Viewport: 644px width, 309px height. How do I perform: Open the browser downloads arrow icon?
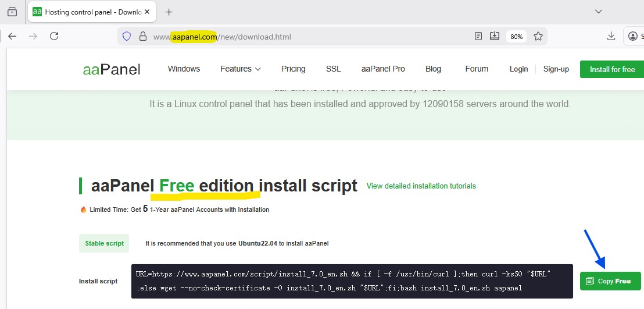click(611, 36)
